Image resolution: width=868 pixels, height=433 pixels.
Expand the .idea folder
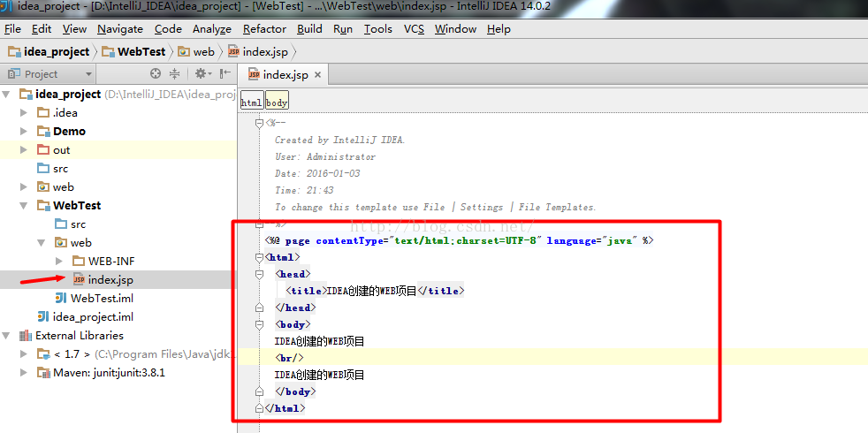click(x=23, y=113)
